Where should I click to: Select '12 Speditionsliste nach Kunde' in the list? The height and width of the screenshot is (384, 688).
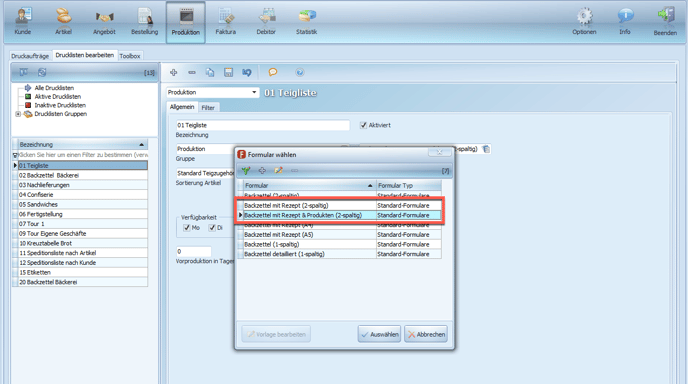pos(82,262)
